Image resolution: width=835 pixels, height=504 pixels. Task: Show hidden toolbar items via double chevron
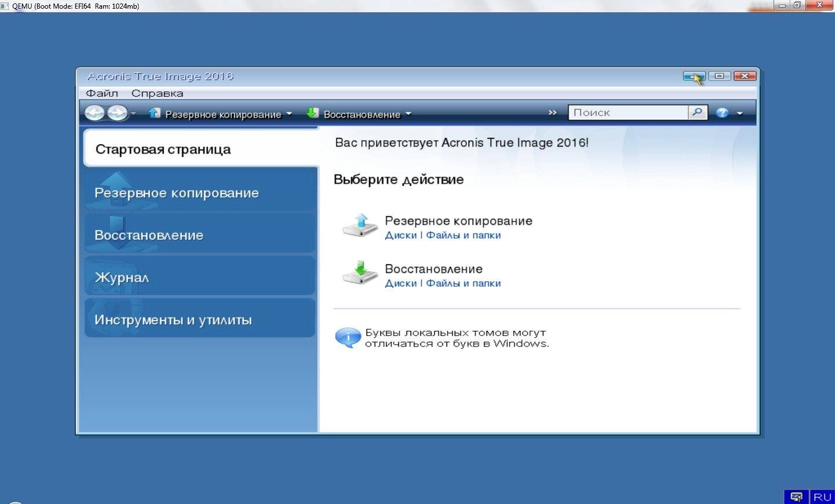[552, 112]
